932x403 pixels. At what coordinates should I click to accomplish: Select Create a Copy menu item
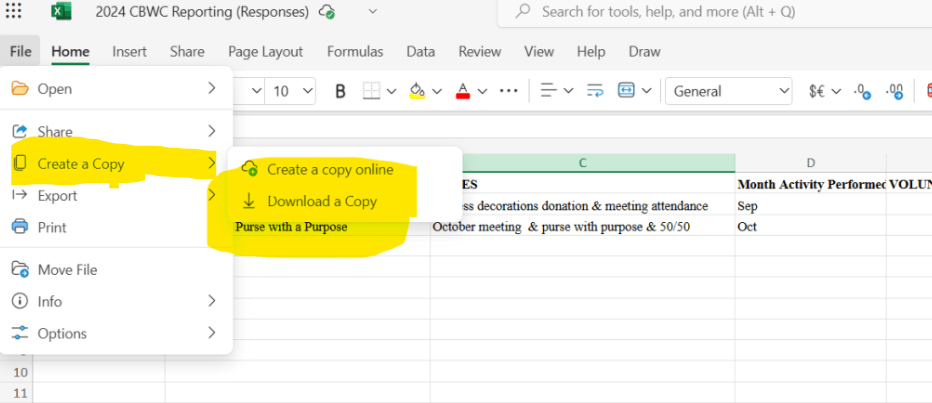pos(80,164)
